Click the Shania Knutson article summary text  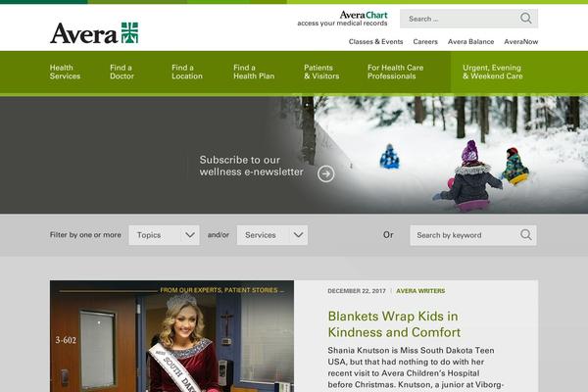416,367
